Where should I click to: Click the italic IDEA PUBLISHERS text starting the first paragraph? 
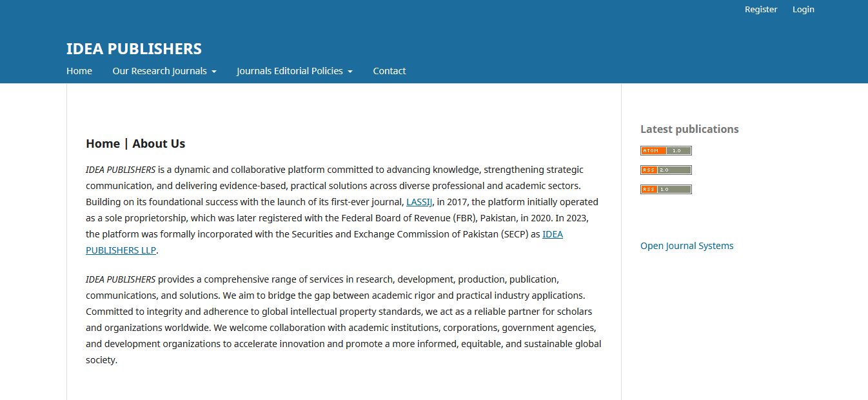pyautogui.click(x=121, y=170)
